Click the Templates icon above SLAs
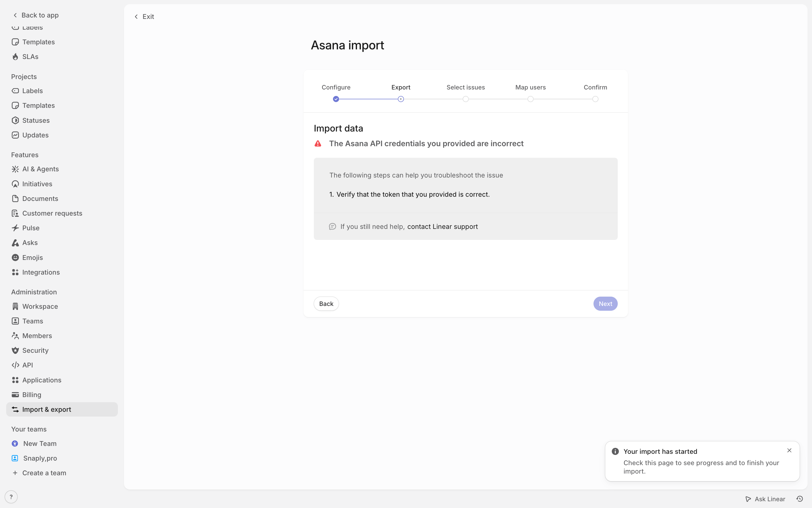Viewport: 812px width, 508px height. pyautogui.click(x=15, y=42)
